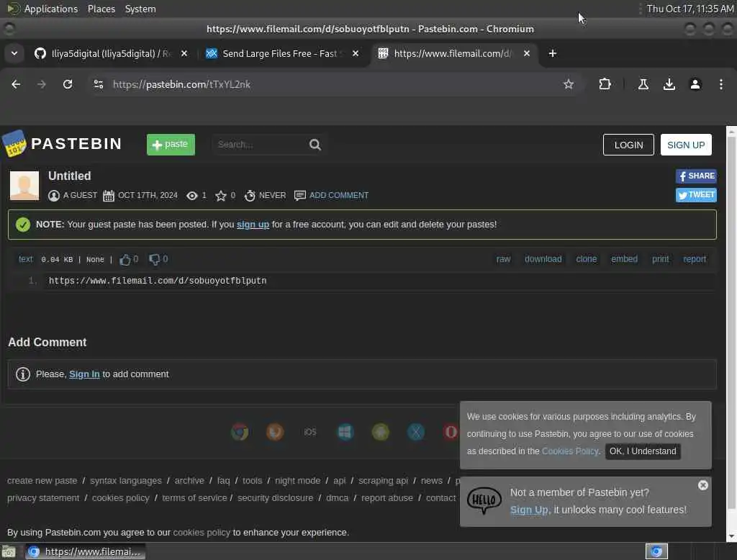Click the Pastebin search field

tap(259, 145)
